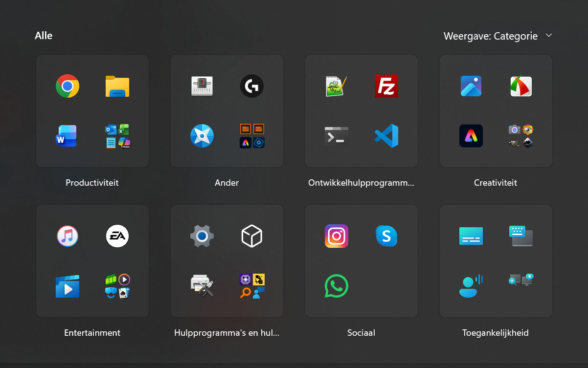This screenshot has width=588, height=368.
Task: Open Windows Terminal icon
Action: click(337, 136)
